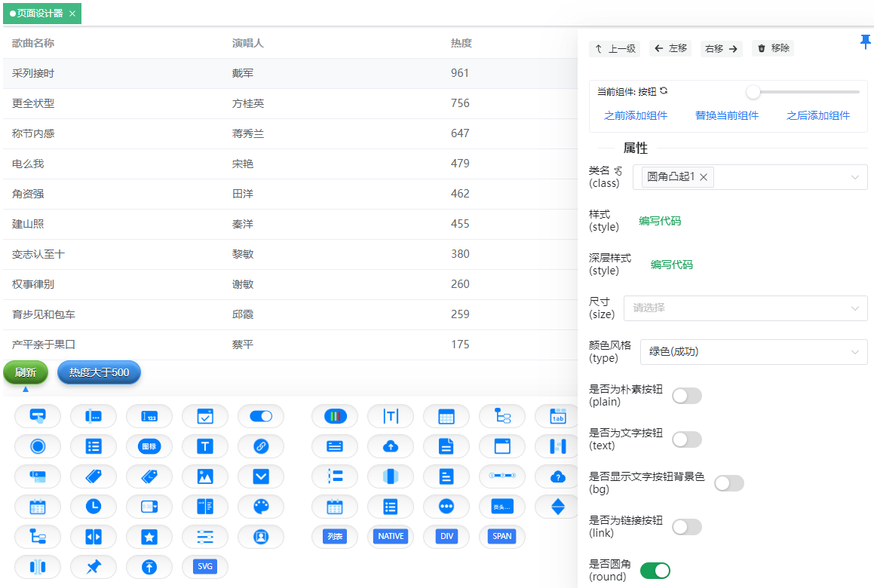Click slider handle beside 当前组件
The height and width of the screenshot is (588, 874).
753,91
